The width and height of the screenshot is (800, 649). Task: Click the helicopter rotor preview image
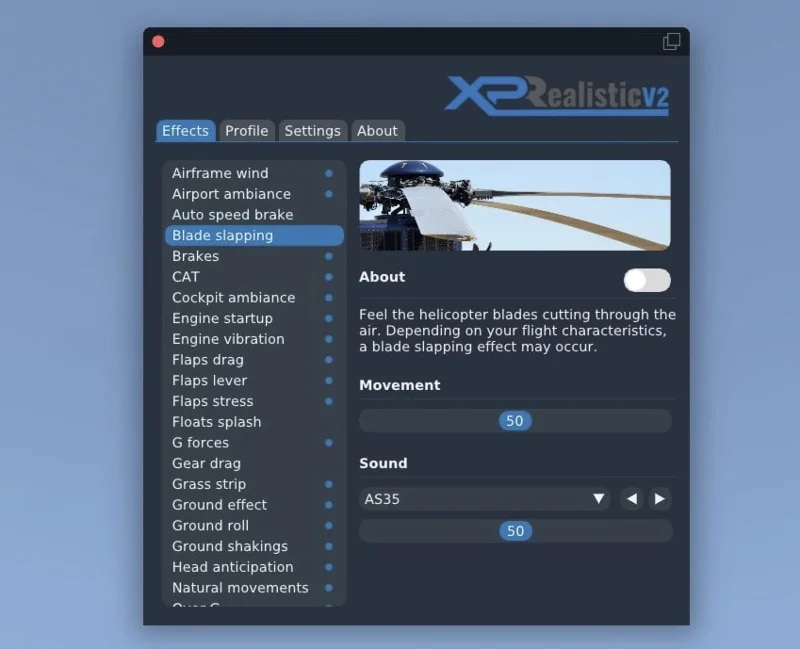pyautogui.click(x=515, y=205)
